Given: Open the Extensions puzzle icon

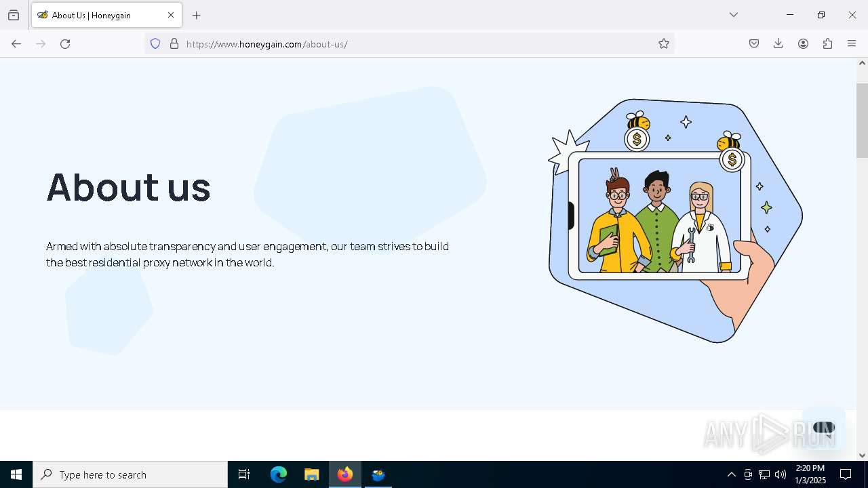Looking at the screenshot, I should [x=827, y=43].
